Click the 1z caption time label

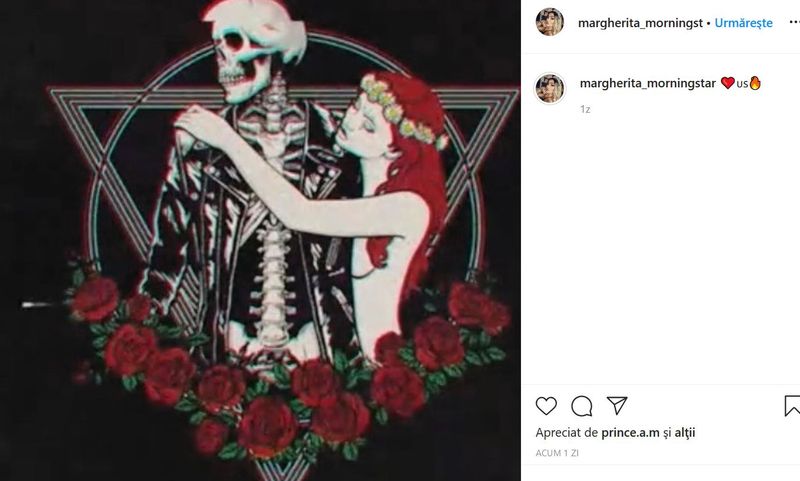pos(585,109)
